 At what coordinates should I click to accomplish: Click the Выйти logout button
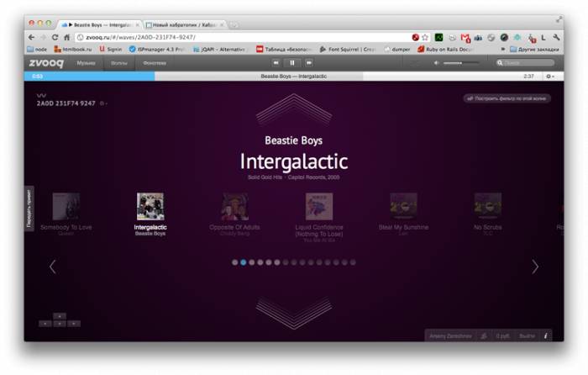[x=527, y=336]
